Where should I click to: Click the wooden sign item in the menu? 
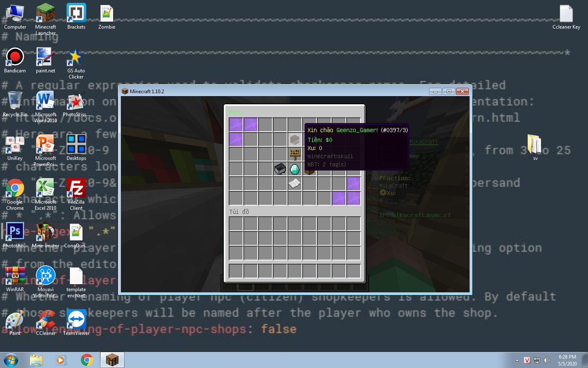pos(295,154)
